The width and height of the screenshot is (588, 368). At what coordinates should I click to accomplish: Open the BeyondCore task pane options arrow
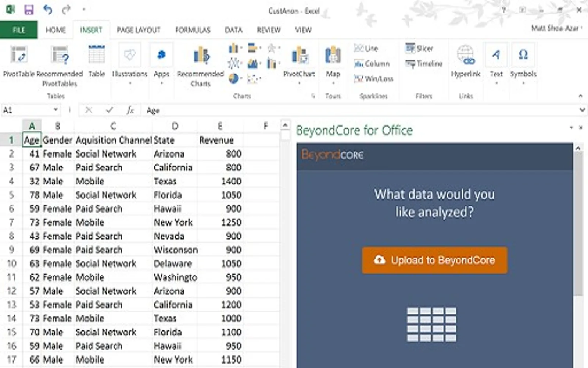[x=571, y=128]
